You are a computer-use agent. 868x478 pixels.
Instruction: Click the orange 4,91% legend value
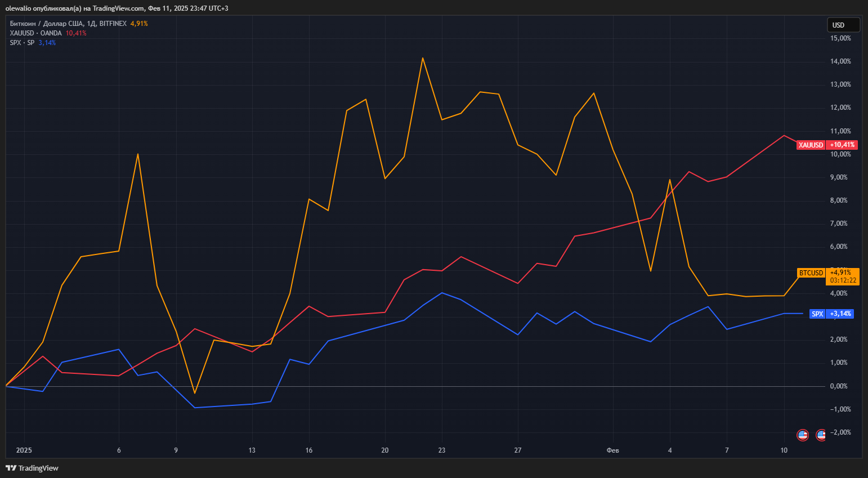pos(139,24)
